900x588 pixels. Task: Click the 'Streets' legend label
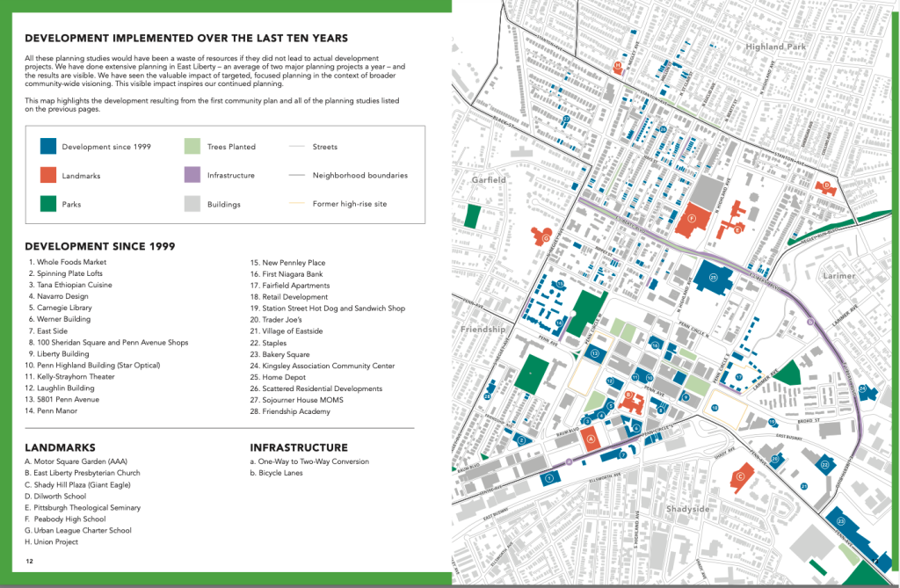(x=325, y=147)
